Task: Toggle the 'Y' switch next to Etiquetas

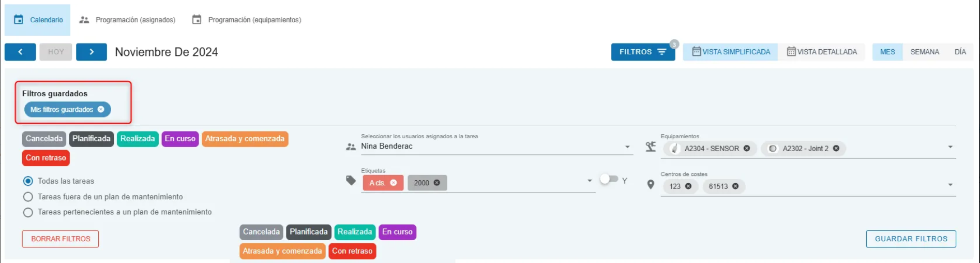Action: tap(609, 179)
